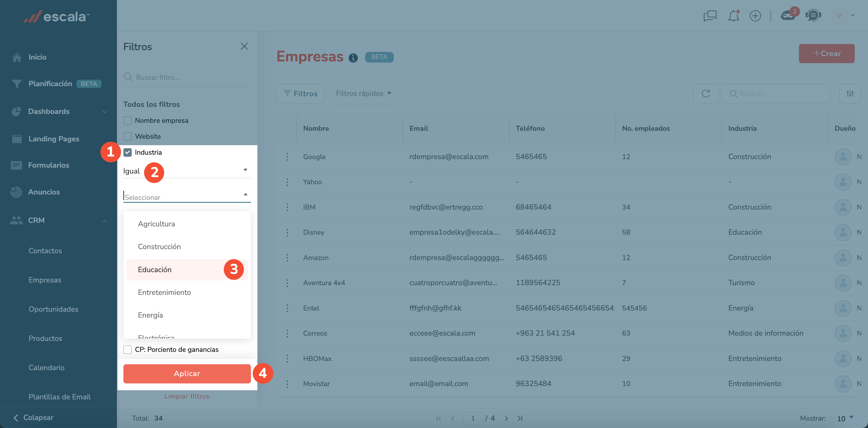
Task: Open Productos under CRM
Action: (x=45, y=338)
